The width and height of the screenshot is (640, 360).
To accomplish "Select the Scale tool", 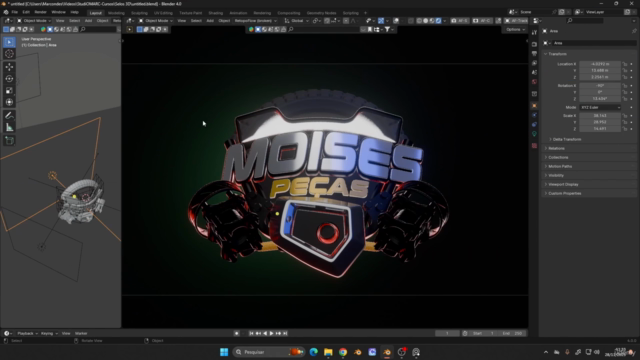I will click(9, 91).
